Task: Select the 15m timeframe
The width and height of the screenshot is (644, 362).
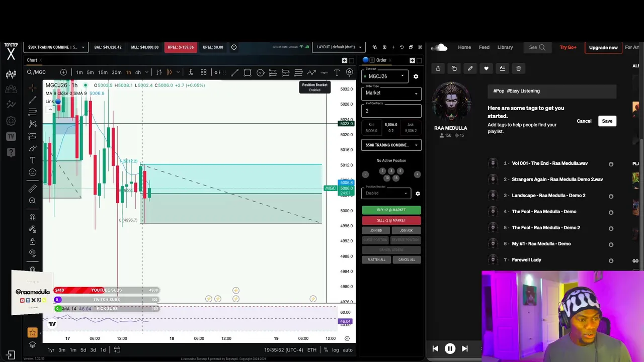Action: point(103,72)
